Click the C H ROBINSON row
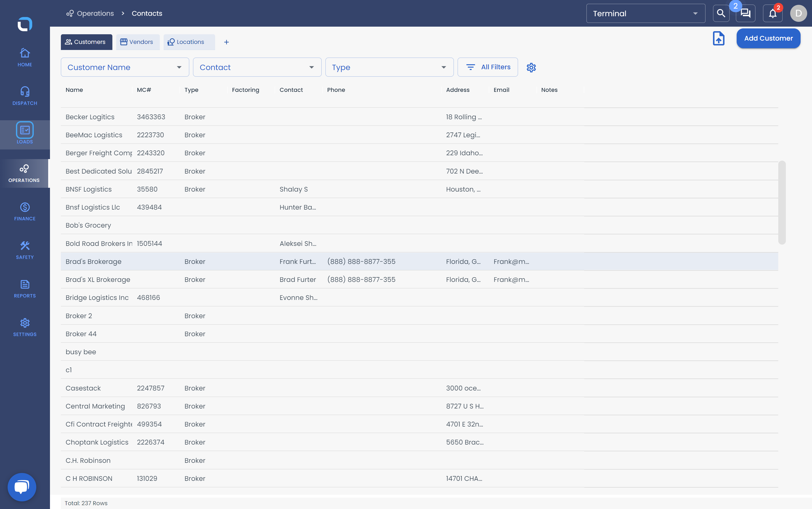Screen dimensions: 812x509 coord(419,478)
